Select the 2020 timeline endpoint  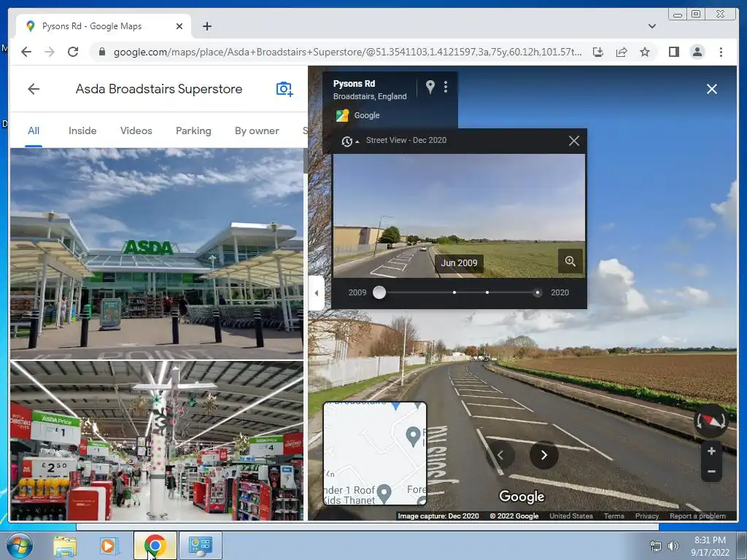tap(538, 292)
